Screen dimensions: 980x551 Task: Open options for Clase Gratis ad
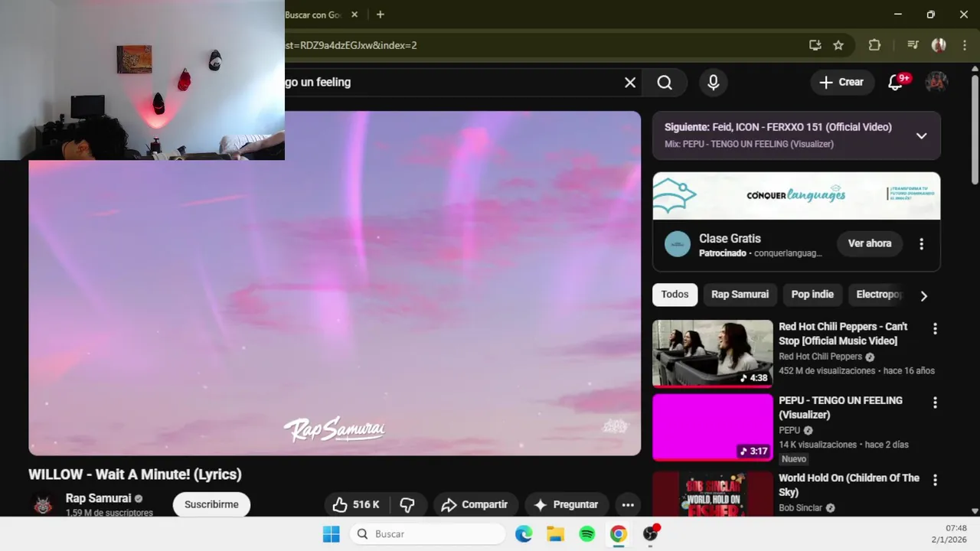[x=921, y=244]
